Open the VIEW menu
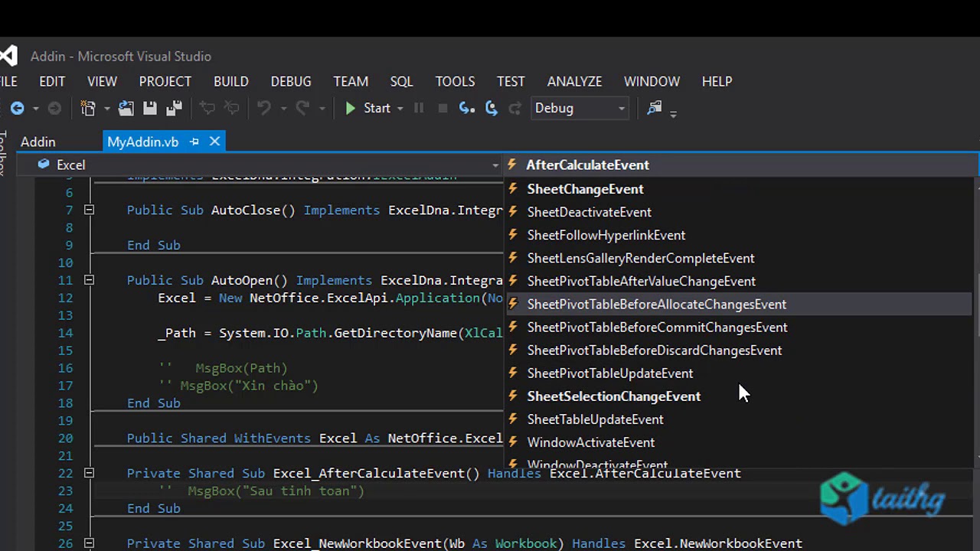 (x=102, y=81)
